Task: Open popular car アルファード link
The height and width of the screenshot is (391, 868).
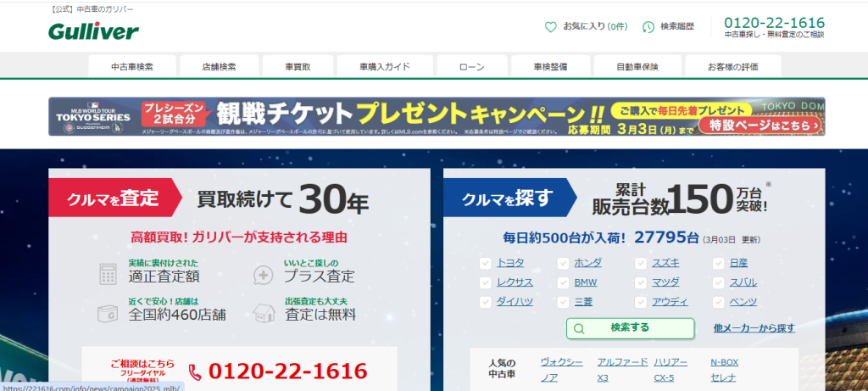Action: [622, 363]
